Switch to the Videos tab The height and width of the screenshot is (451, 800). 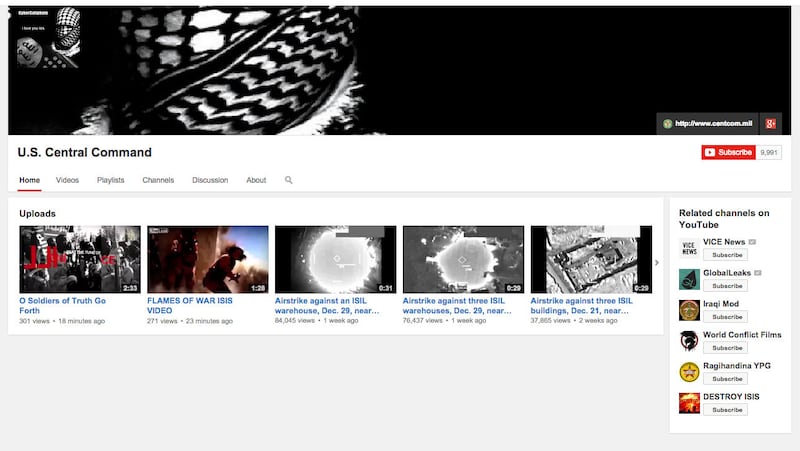point(67,180)
